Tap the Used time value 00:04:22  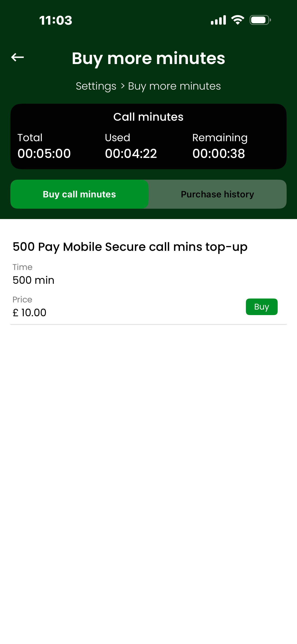point(131,153)
